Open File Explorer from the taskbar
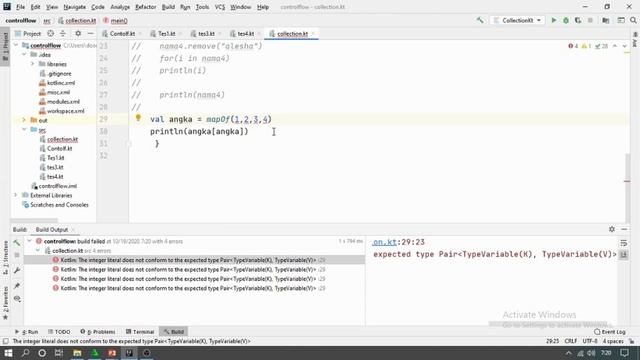This screenshot has height=360, width=640. tap(77, 353)
